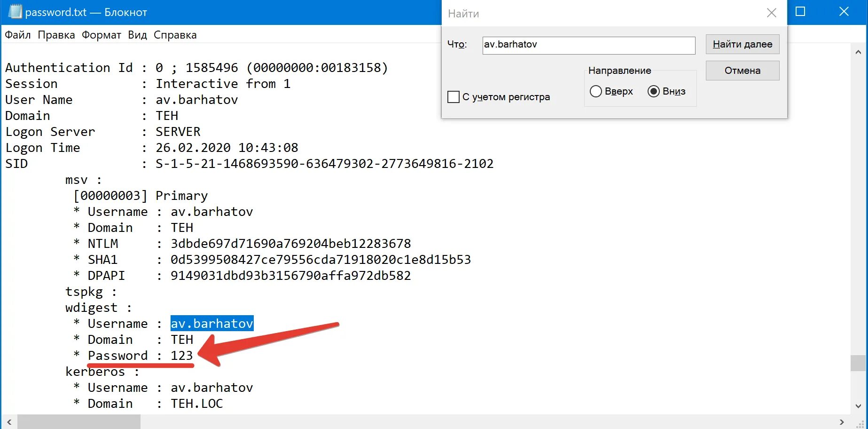Viewport: 868px width, 429px height.
Task: Click the Notepad icon in the title bar
Action: coord(15,12)
